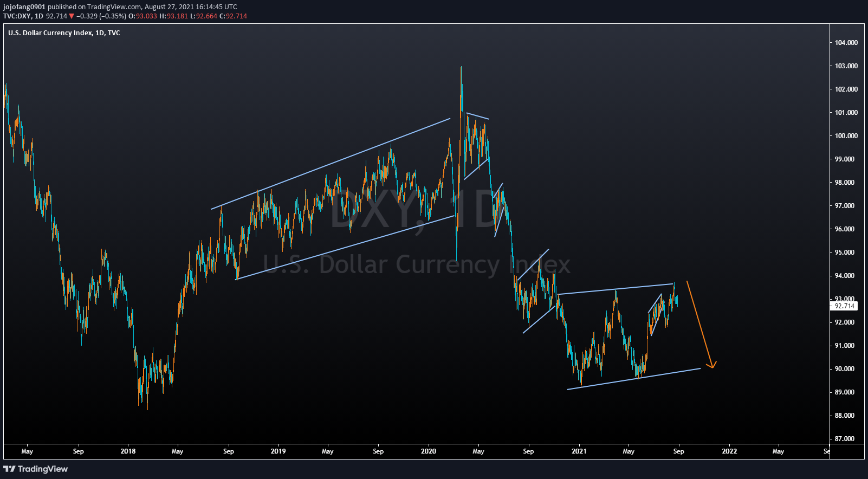868x479 pixels.
Task: Click the 103.000 price axis label
Action: pyautogui.click(x=846, y=66)
